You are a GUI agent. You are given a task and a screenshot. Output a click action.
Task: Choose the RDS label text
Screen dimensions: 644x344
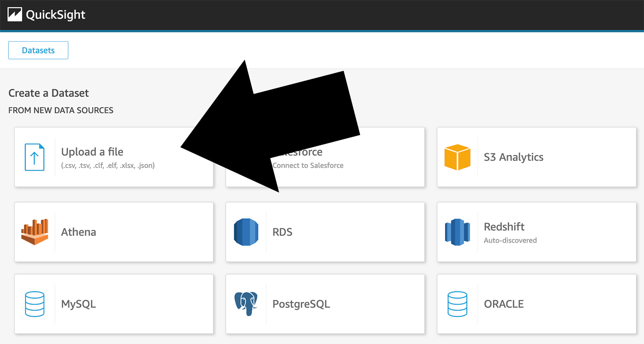click(x=282, y=232)
